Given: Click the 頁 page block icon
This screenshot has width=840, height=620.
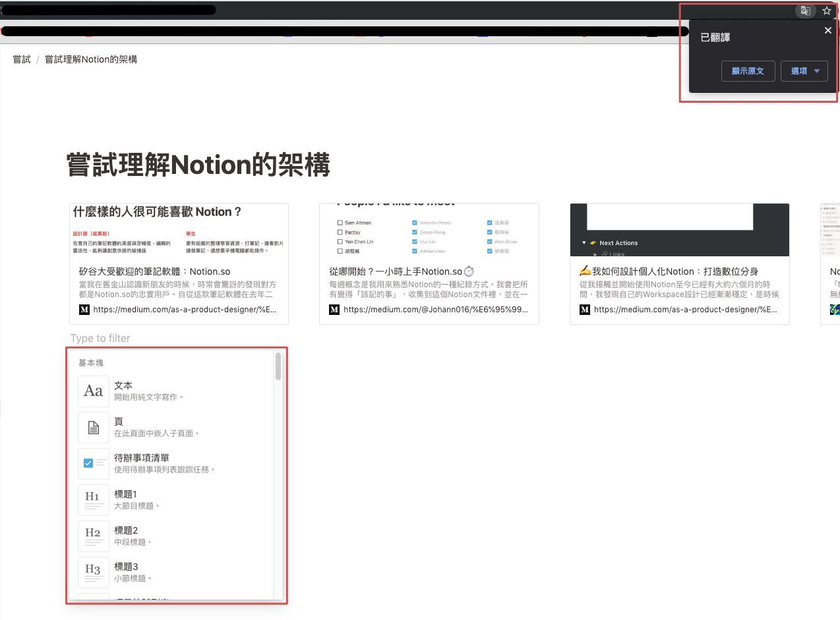Looking at the screenshot, I should click(x=93, y=428).
